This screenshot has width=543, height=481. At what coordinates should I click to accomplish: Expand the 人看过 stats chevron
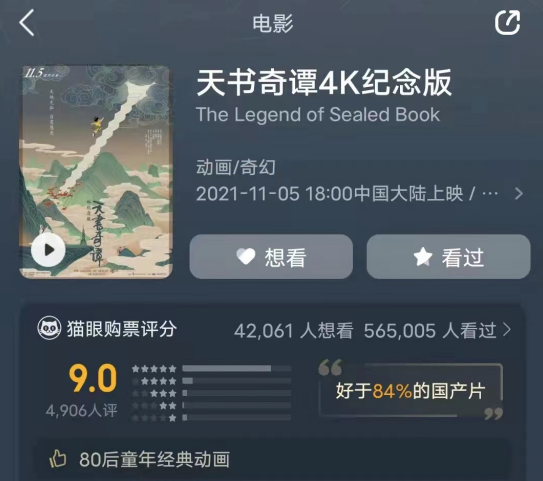(507, 330)
